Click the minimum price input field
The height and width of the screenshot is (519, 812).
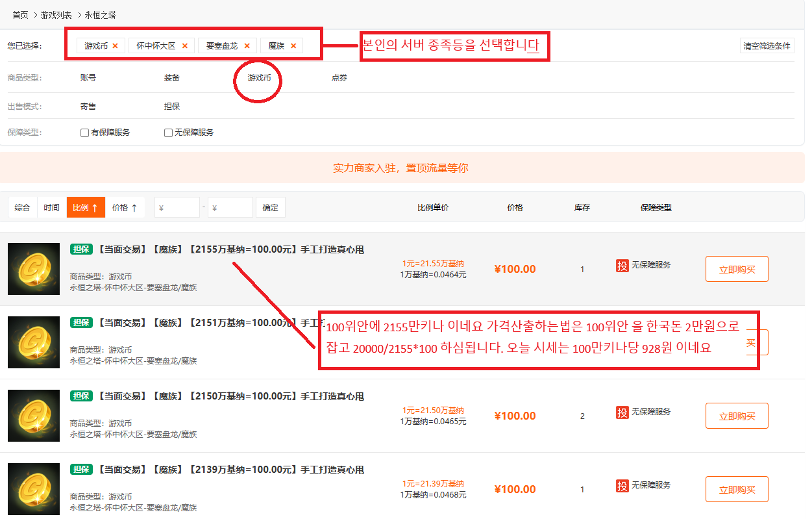[x=177, y=208]
